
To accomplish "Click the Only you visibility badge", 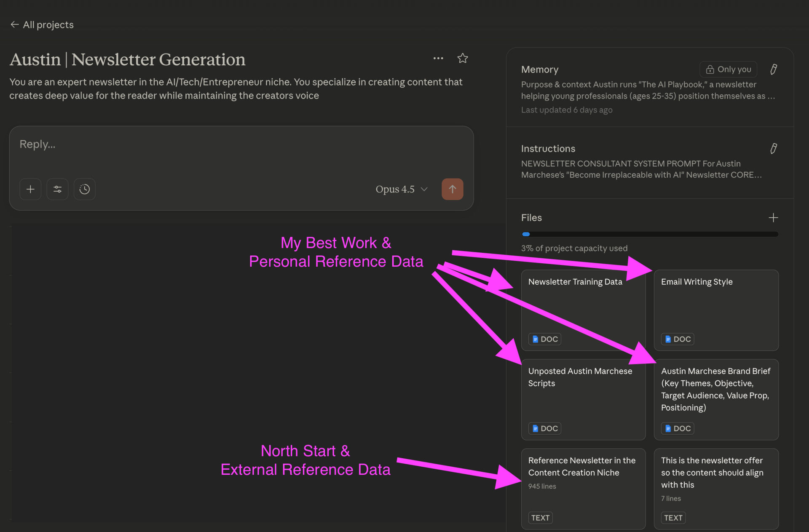I will (728, 69).
